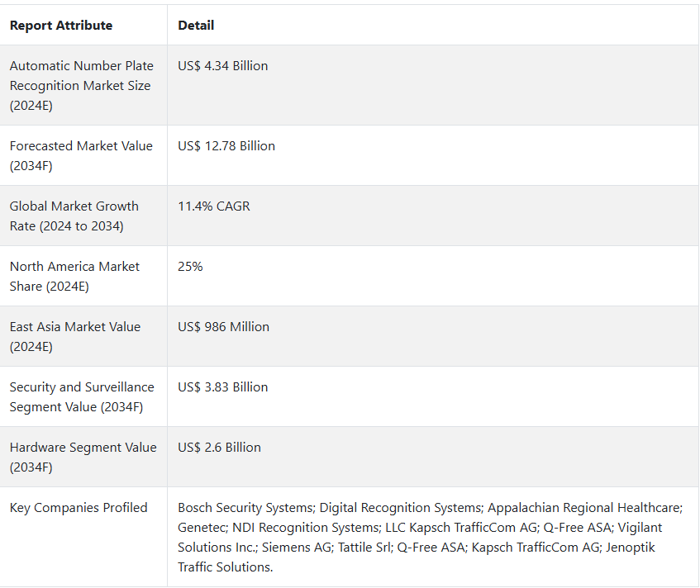Screen dimensions: 700x588
Task: Click the 'Report Attribute' column header
Action: coord(61,26)
